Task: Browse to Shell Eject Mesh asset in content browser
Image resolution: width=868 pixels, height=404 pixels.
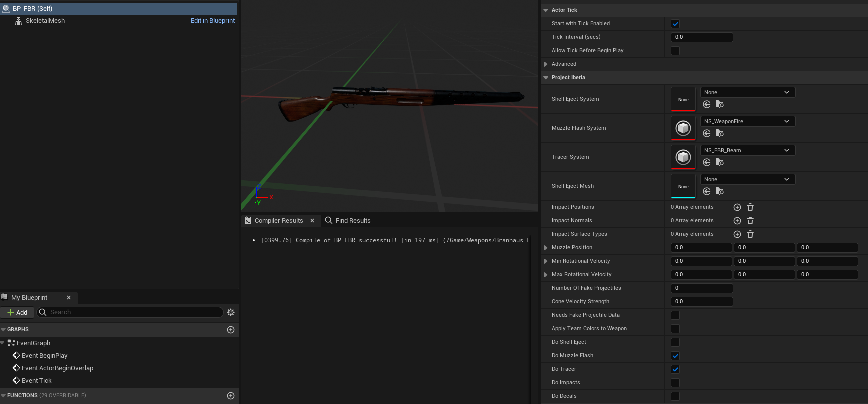Action: (x=720, y=191)
